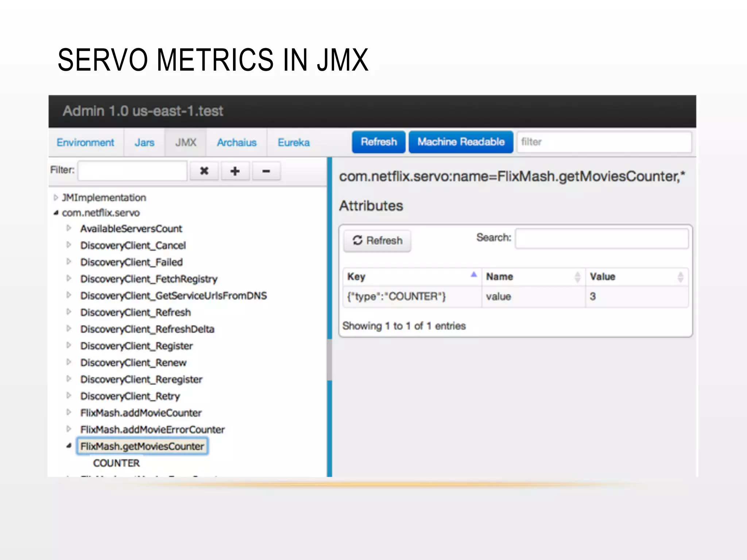
Task: Expand the DiscoveryClient_Retry arrow
Action: [69, 396]
